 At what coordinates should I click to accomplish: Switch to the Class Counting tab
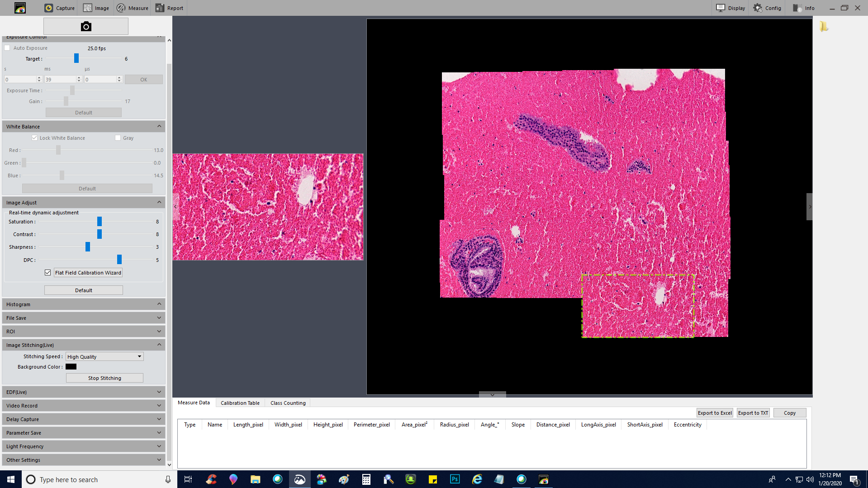click(288, 403)
